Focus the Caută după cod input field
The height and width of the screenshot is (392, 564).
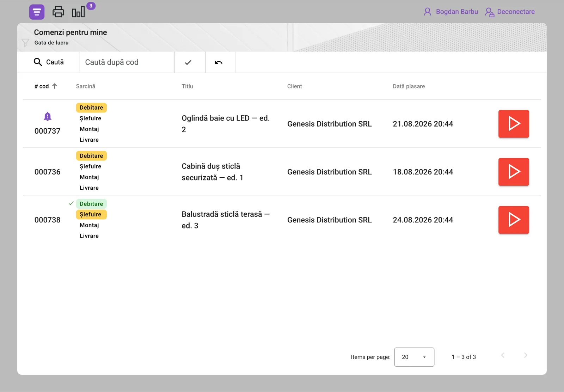(x=127, y=62)
